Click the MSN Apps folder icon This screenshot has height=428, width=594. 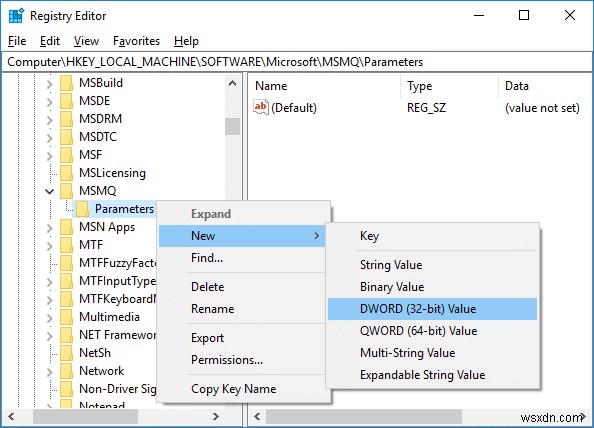(x=66, y=227)
